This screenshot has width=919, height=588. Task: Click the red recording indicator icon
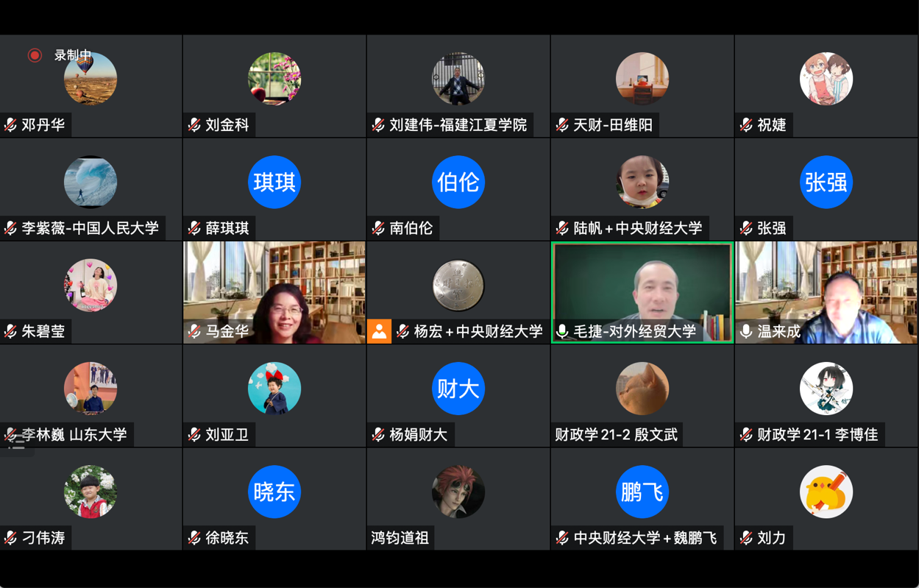(35, 55)
